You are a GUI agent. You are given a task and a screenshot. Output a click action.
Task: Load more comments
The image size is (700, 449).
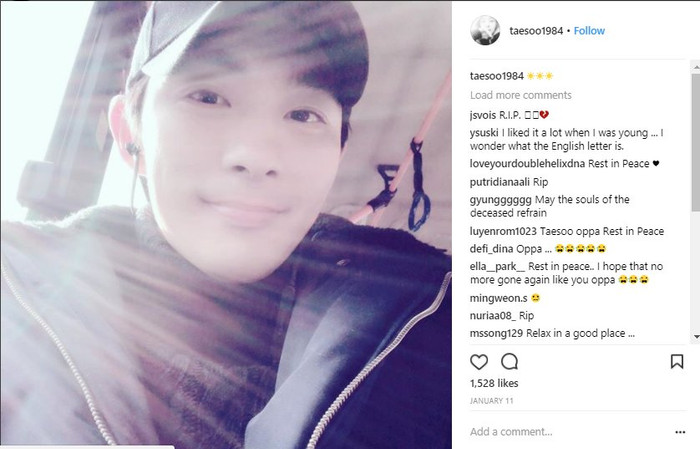click(x=521, y=95)
